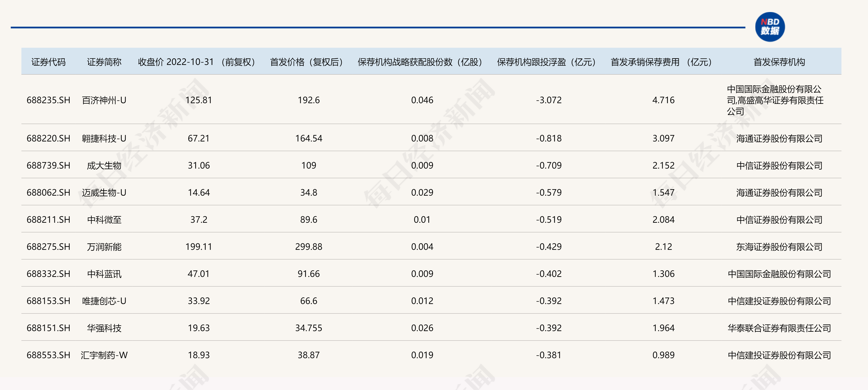Click 百济神州-U underwriting fee 4.716
The image size is (868, 390).
[663, 100]
